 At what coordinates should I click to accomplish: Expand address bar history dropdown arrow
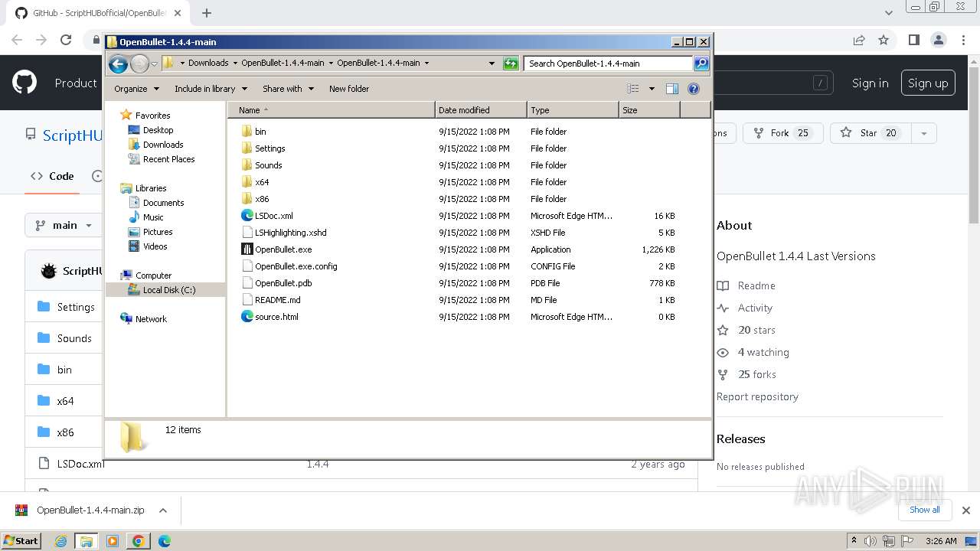coord(492,64)
